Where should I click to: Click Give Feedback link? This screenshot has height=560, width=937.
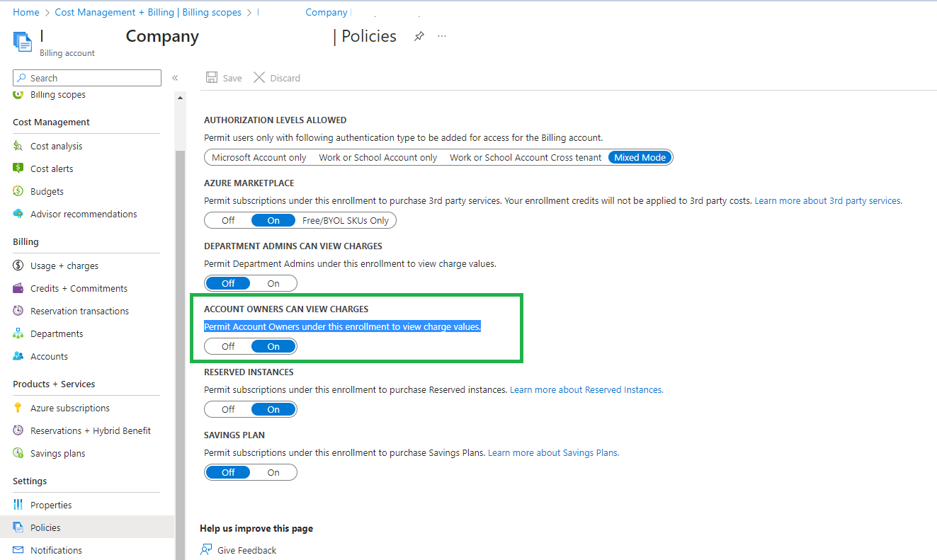pyautogui.click(x=246, y=550)
